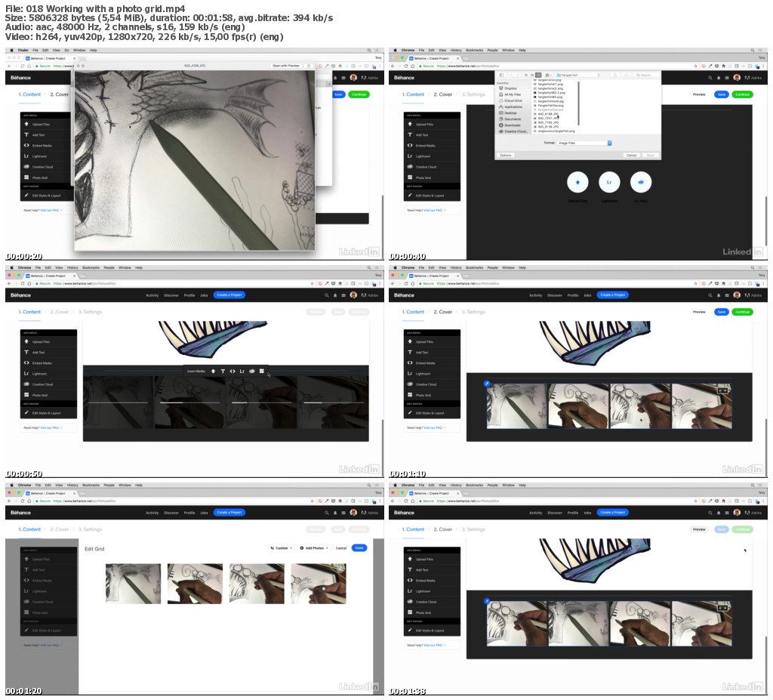Click CC Files circle icon in 00:00:40 frame
Image resolution: width=773 pixels, height=700 pixels.
(640, 182)
